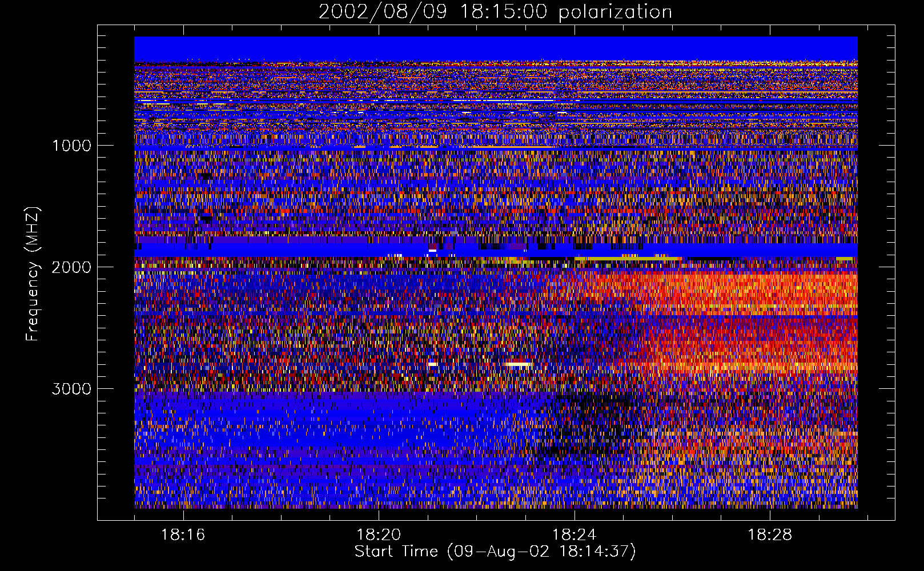
Task: Click the "3000" frequency tick label
Action: (x=71, y=389)
